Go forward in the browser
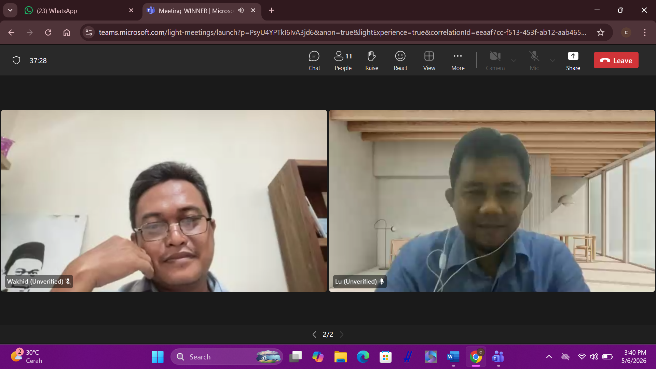The width and height of the screenshot is (656, 369). point(30,32)
